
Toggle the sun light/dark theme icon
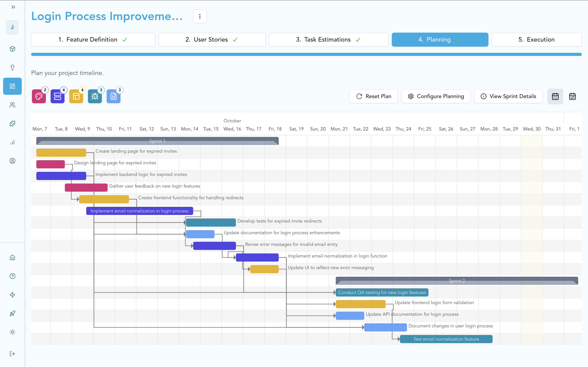coord(12,332)
